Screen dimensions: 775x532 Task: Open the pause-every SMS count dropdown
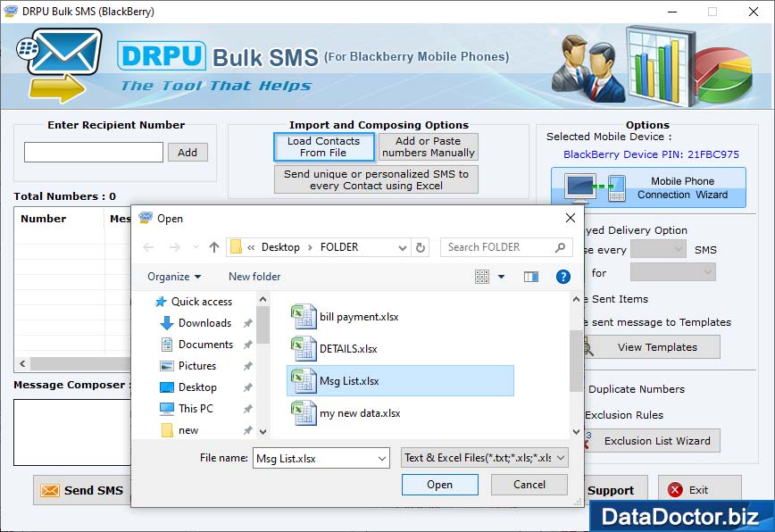click(x=658, y=249)
